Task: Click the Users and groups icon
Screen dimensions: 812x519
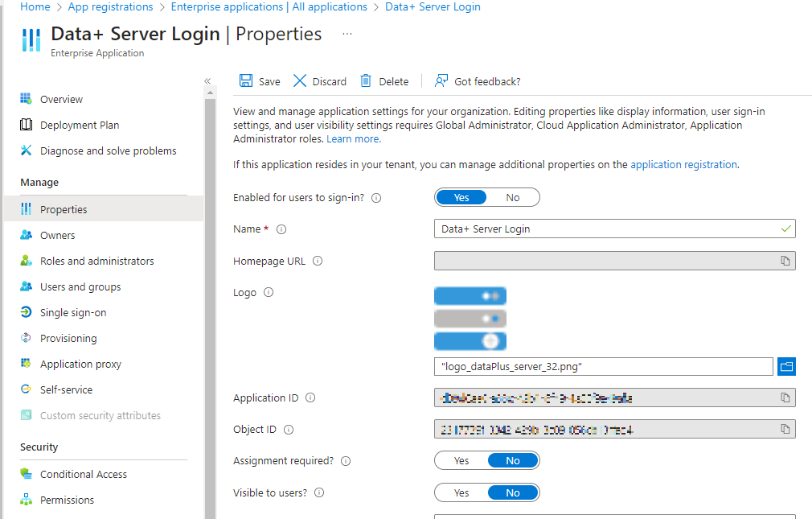Action: (26, 286)
